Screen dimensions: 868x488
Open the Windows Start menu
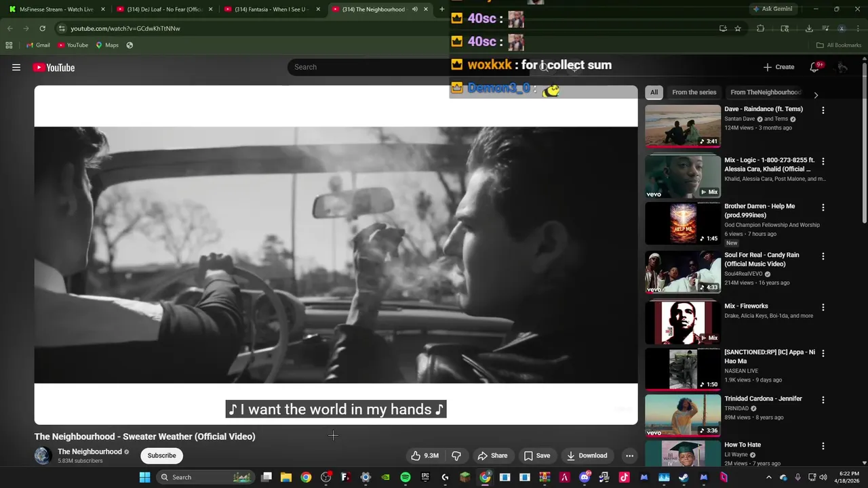pos(144,477)
